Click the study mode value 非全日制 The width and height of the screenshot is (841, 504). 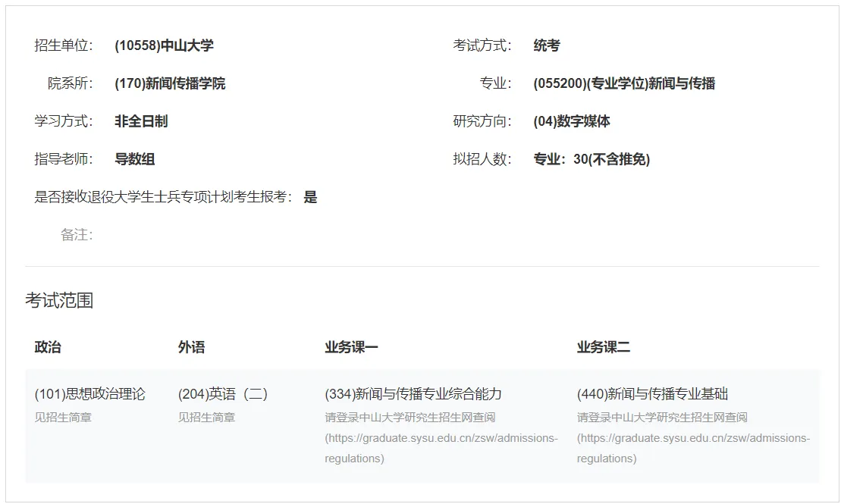click(141, 121)
